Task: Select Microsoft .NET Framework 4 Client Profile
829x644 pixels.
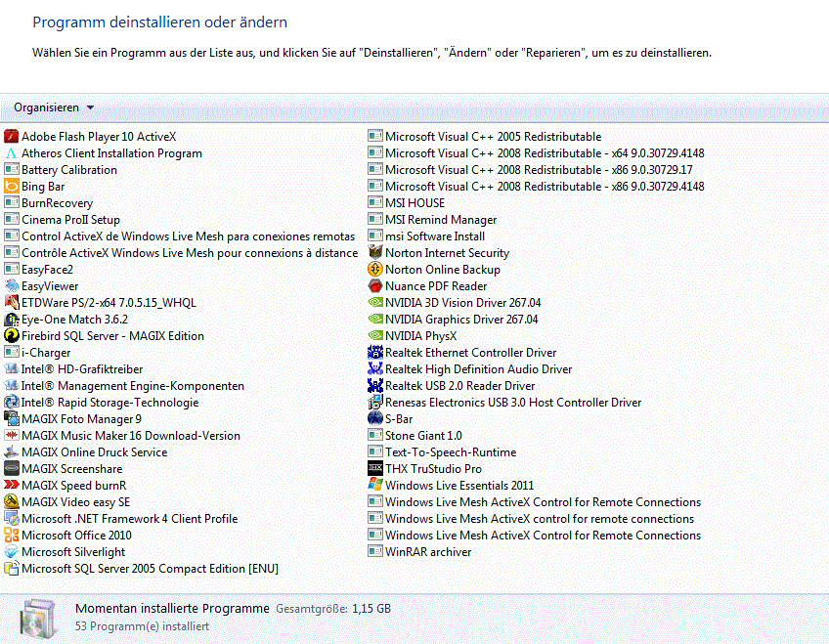Action: (121, 519)
